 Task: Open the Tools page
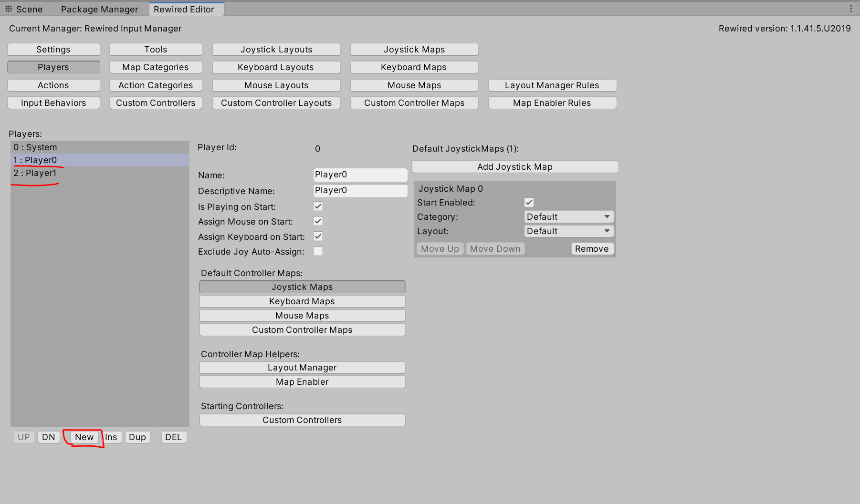pyautogui.click(x=156, y=50)
